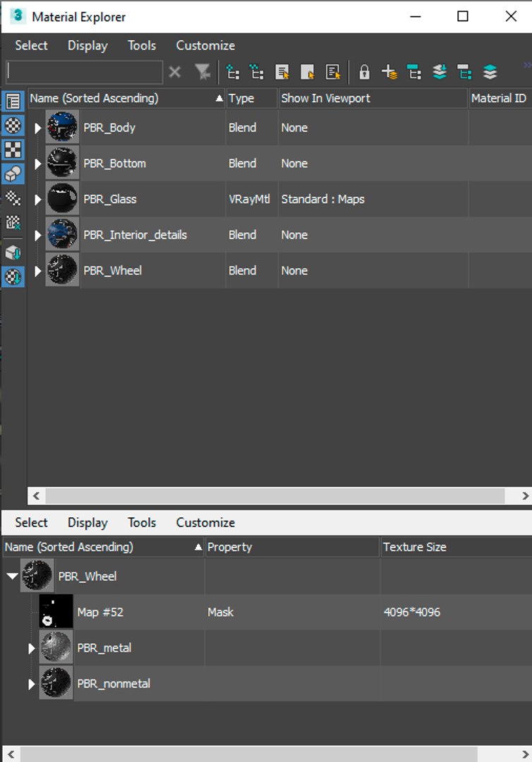Image resolution: width=532 pixels, height=762 pixels.
Task: Click the double-chevron toolbar overflow icon
Action: click(527, 65)
